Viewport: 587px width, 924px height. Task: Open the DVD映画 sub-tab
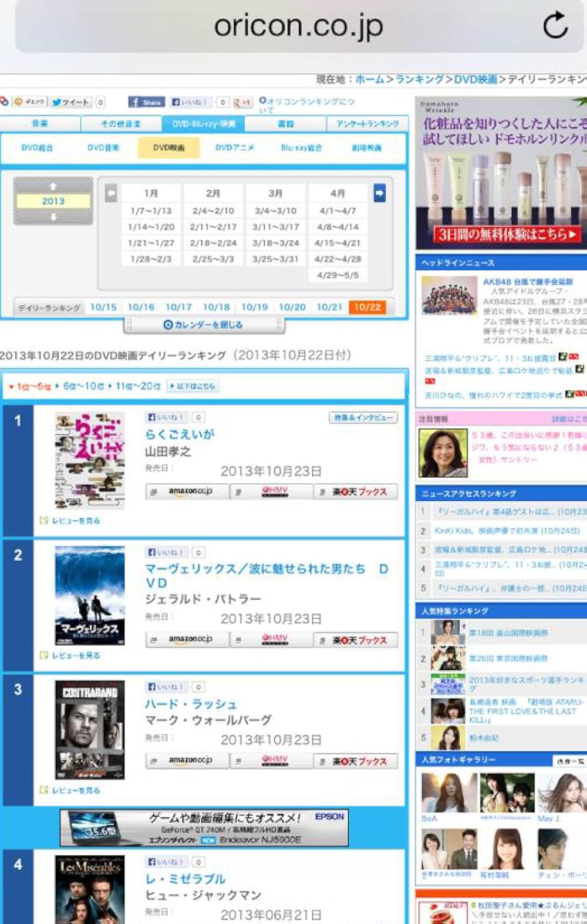pos(168,148)
